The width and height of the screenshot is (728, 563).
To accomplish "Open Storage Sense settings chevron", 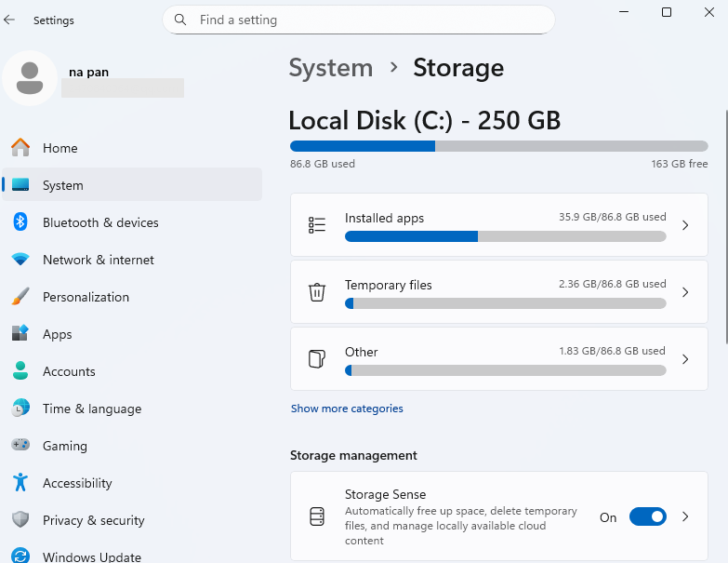I will point(685,516).
